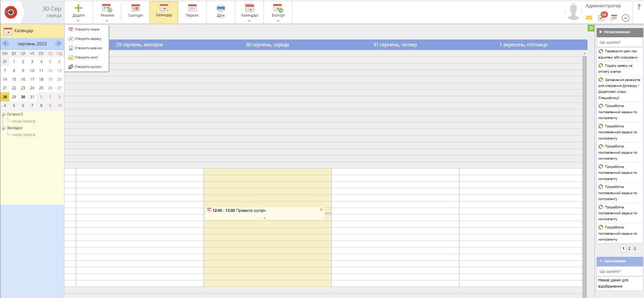Collapse the Останні 5 tree node
Screen dimensions: 644x298
tap(3, 115)
